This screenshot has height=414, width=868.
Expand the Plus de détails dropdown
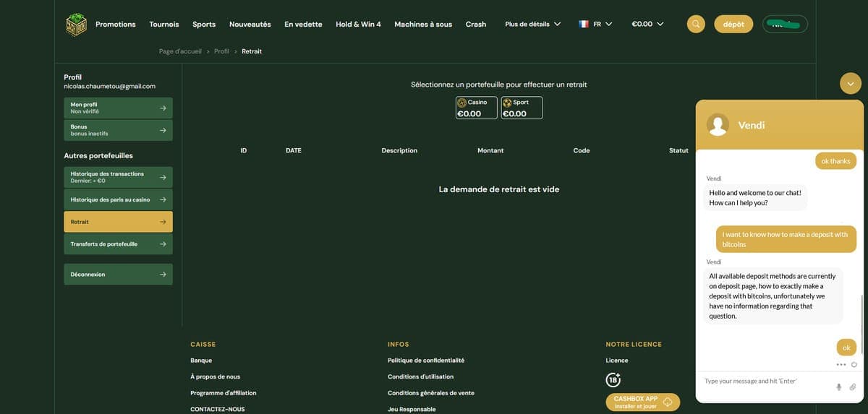(x=533, y=24)
